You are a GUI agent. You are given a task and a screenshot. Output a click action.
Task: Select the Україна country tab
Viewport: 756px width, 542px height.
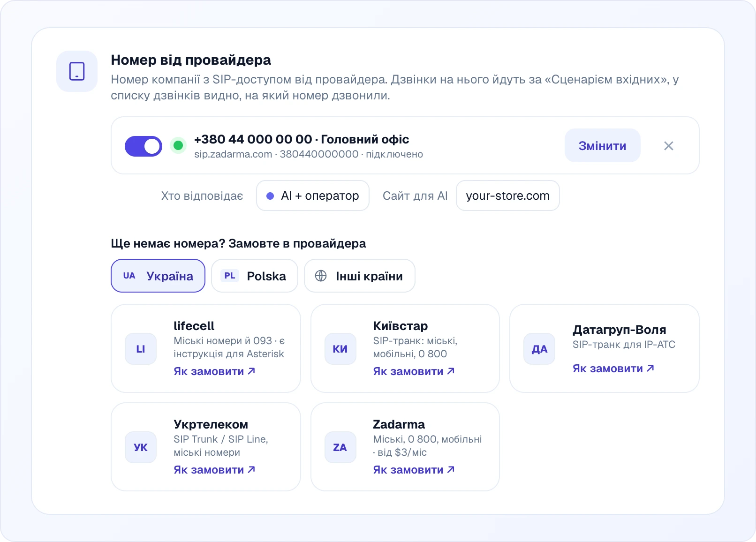coord(158,276)
